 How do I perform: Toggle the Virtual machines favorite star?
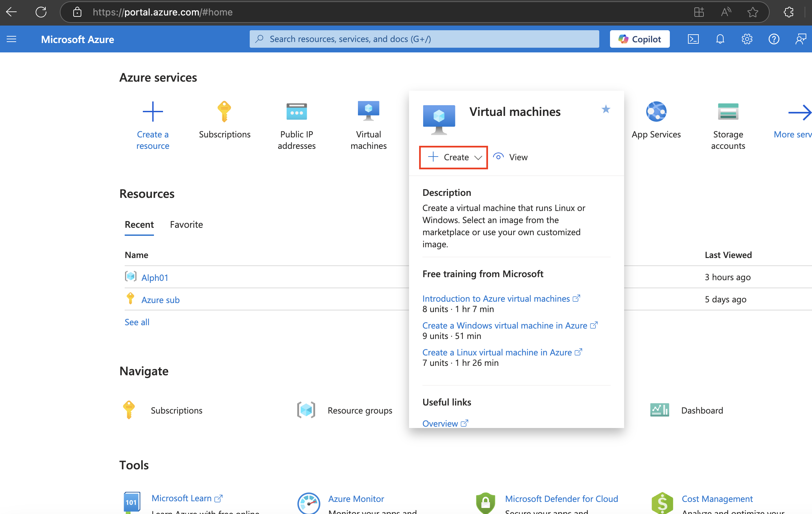tap(606, 109)
